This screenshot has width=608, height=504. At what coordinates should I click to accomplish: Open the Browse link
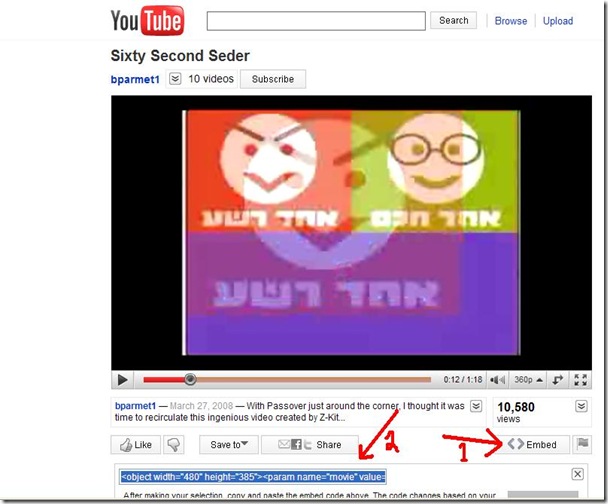[511, 21]
